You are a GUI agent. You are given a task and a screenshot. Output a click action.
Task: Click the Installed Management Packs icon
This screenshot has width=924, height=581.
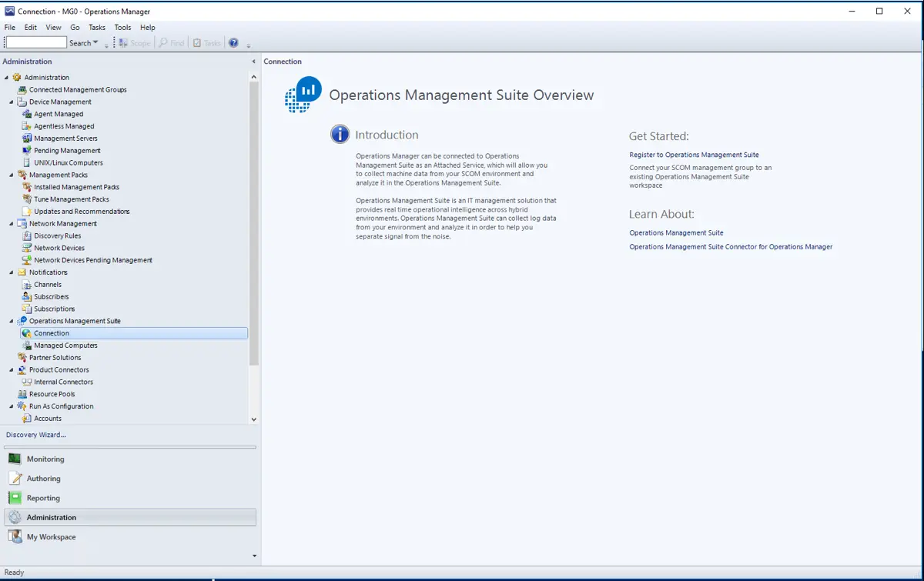click(27, 187)
